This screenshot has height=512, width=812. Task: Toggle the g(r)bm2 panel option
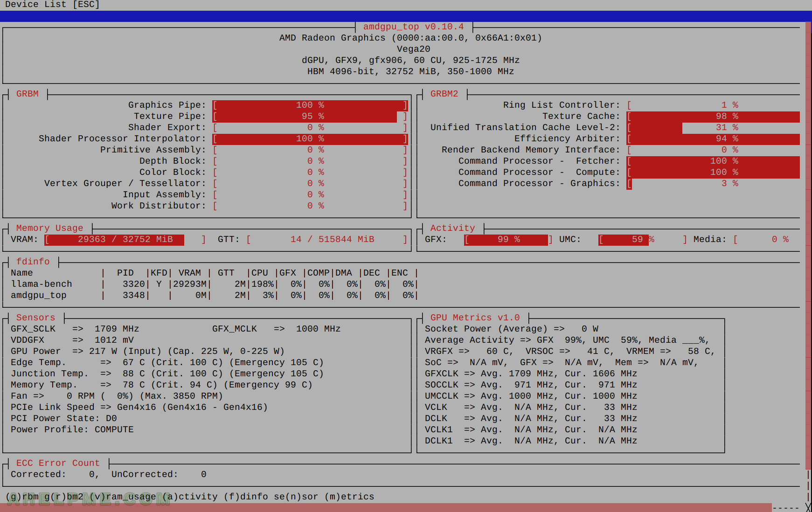pos(63,497)
